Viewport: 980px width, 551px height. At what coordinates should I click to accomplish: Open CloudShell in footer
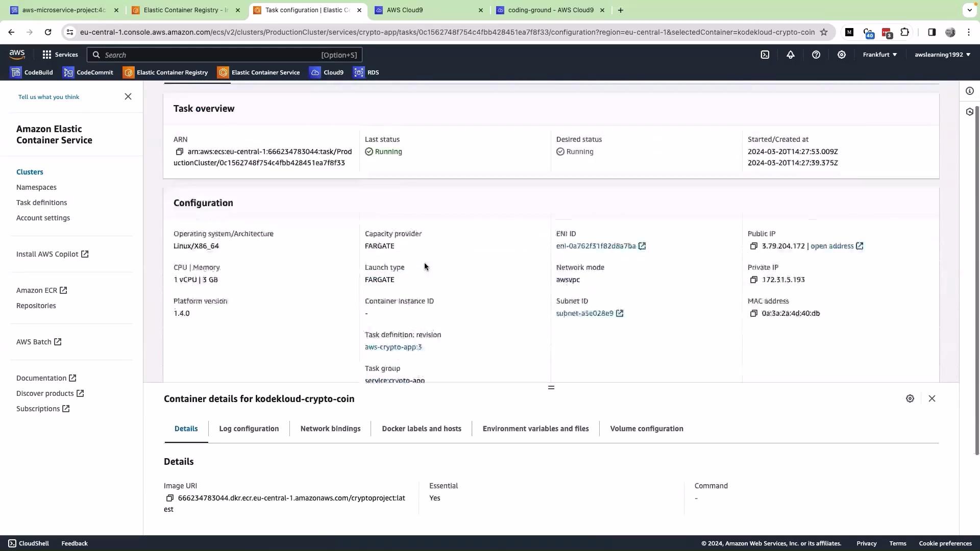29,543
